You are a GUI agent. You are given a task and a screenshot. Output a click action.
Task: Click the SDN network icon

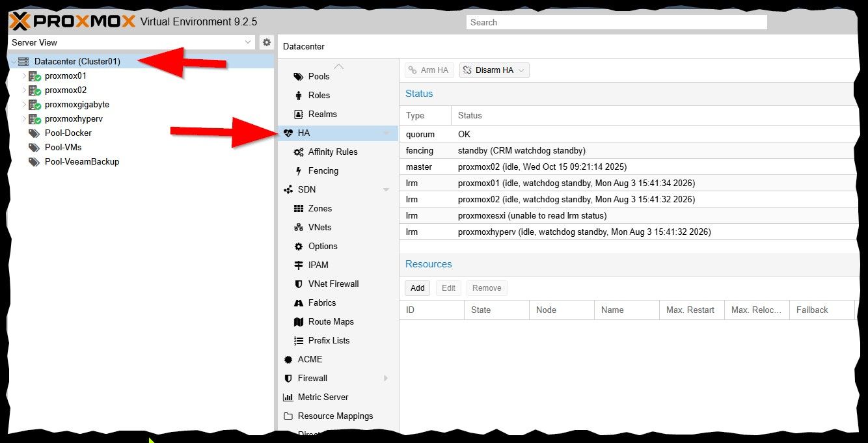(288, 190)
